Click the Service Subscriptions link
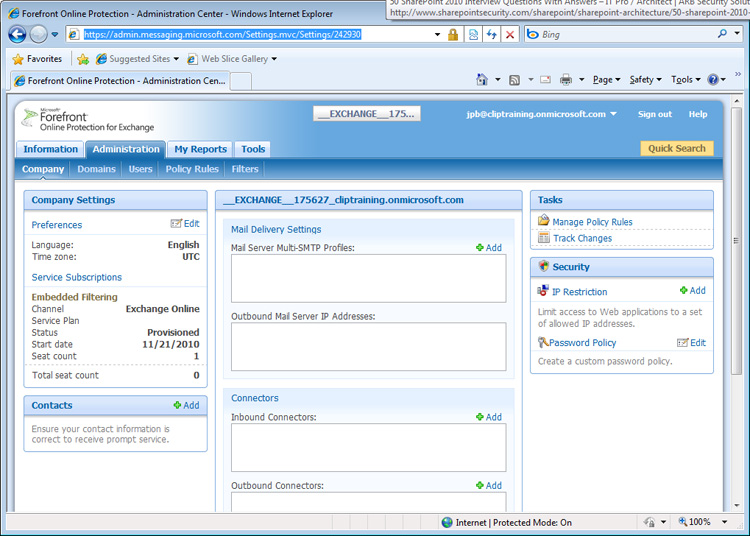Image resolution: width=750 pixels, height=536 pixels. coord(77,277)
